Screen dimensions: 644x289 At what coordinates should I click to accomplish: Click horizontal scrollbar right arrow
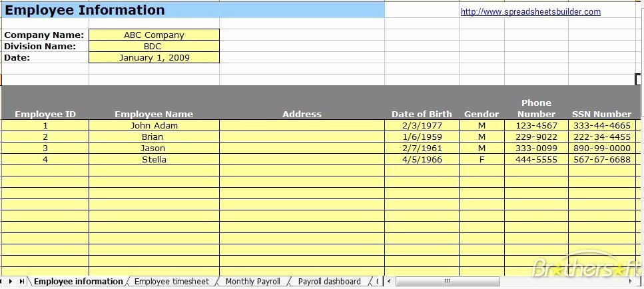(631, 282)
